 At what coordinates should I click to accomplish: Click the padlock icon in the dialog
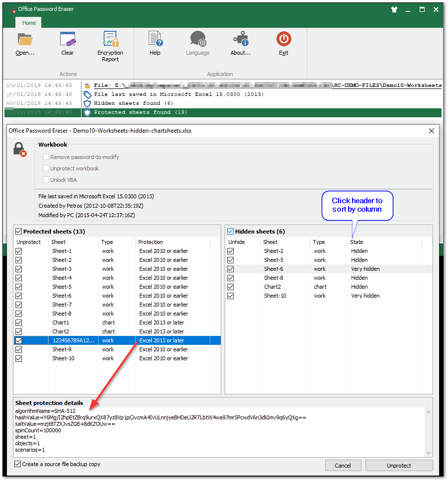20,150
